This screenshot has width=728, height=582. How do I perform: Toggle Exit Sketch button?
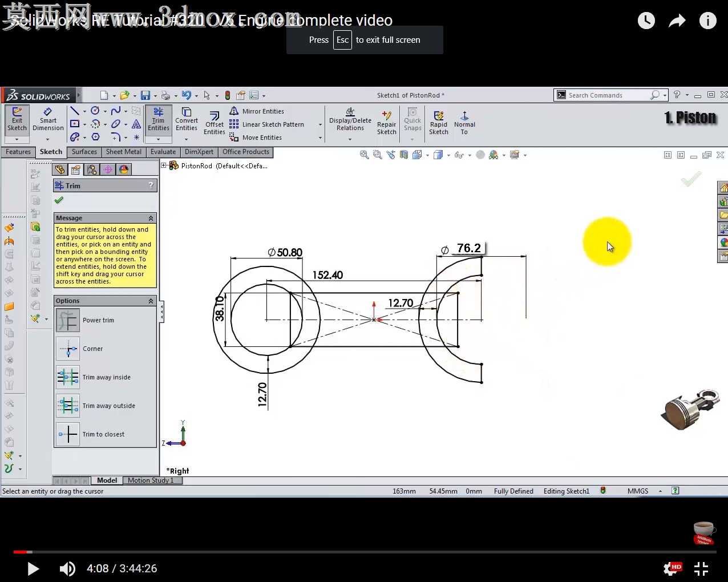click(x=17, y=120)
